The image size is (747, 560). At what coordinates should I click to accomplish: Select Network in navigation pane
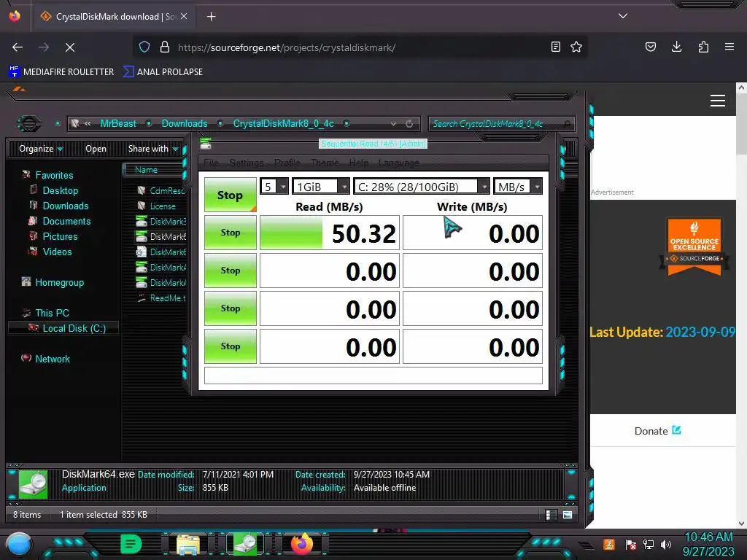pos(53,359)
